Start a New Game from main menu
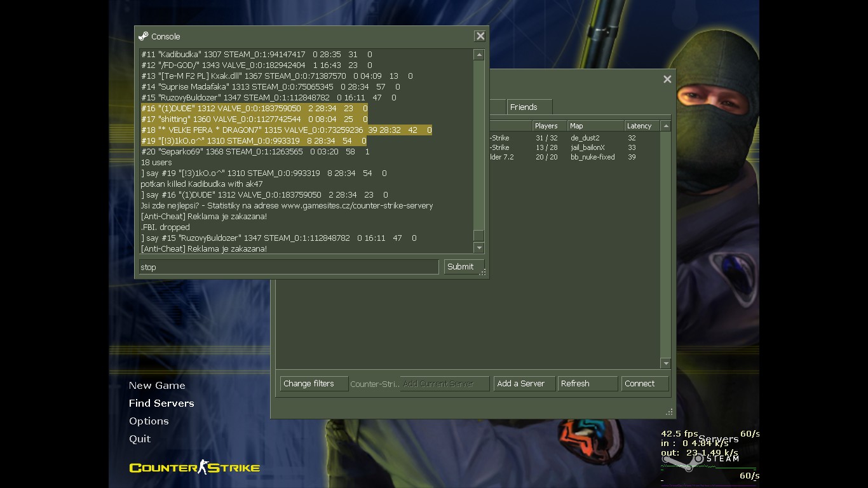The height and width of the screenshot is (488, 868). 157,385
